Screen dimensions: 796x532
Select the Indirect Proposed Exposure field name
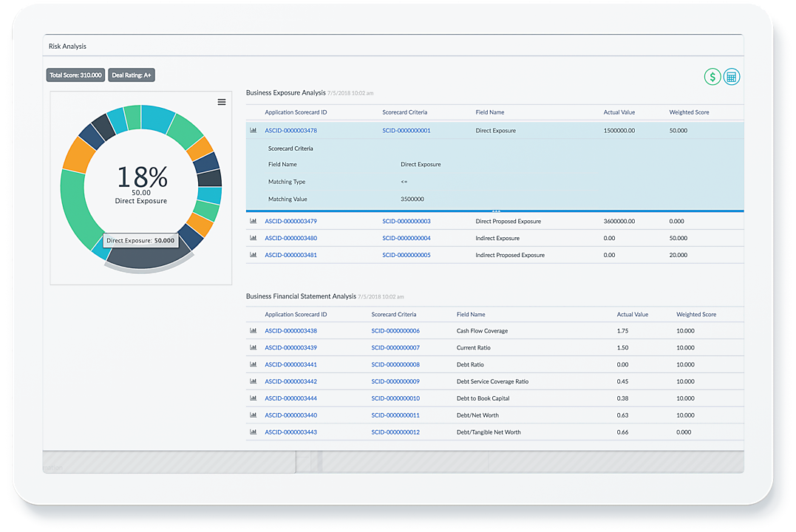click(x=510, y=255)
